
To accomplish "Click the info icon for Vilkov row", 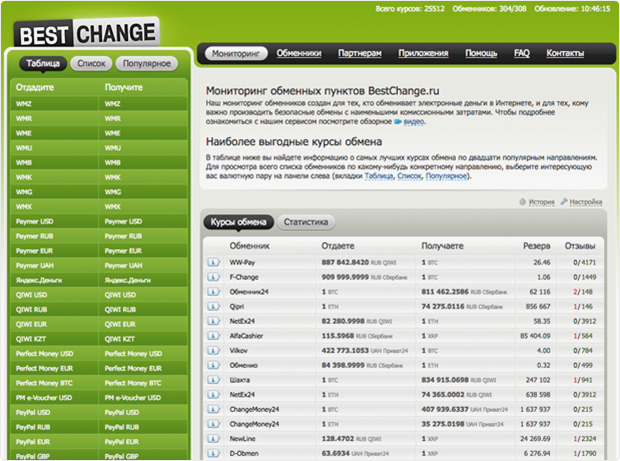I will pyautogui.click(x=214, y=351).
